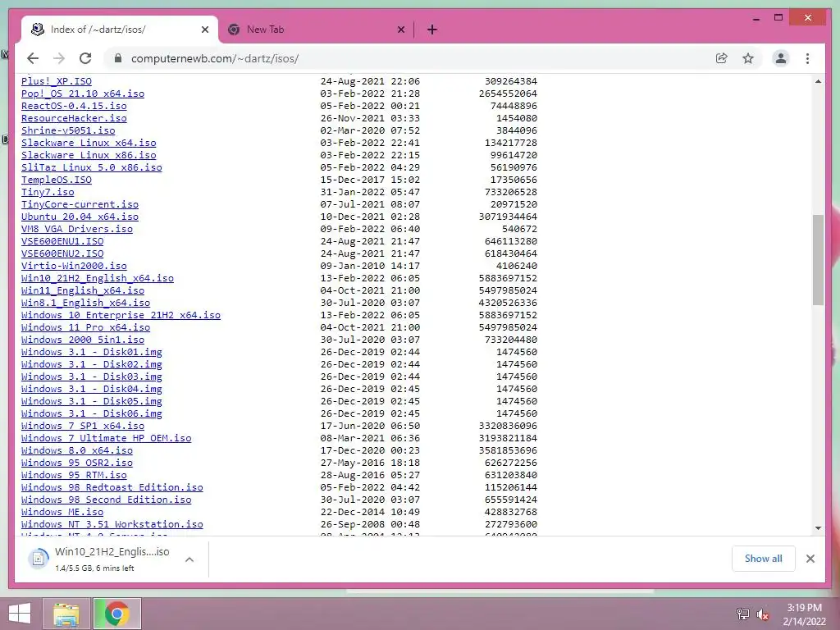
Task: Click scrollbar down arrow
Action: tap(818, 528)
